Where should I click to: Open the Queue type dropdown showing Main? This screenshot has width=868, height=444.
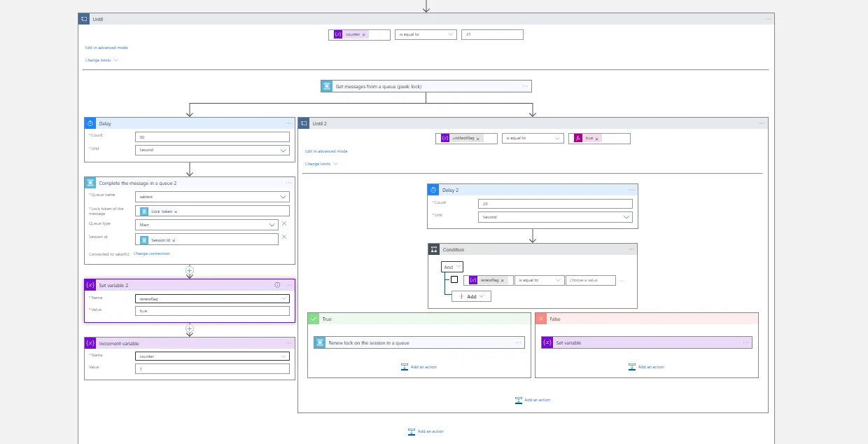pyautogui.click(x=206, y=224)
